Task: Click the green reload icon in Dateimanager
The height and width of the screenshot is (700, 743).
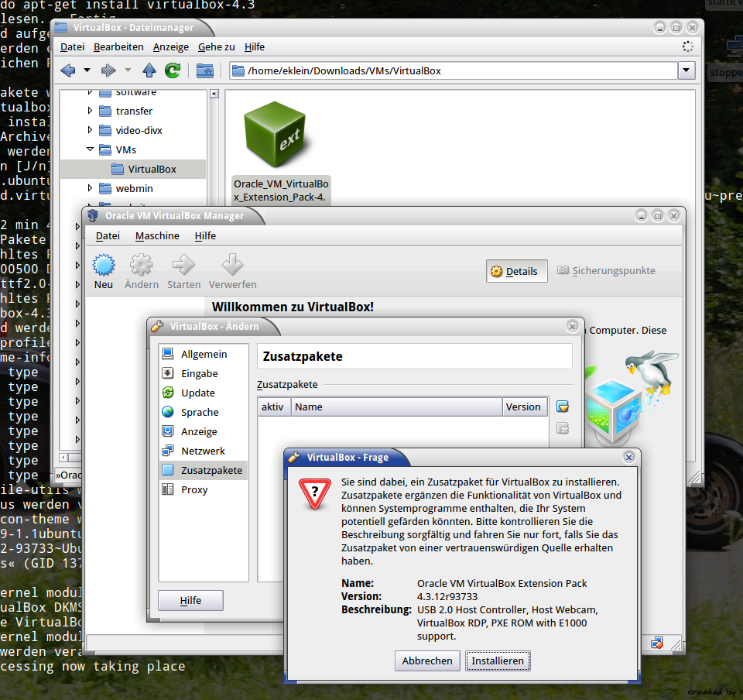Action: [x=172, y=70]
